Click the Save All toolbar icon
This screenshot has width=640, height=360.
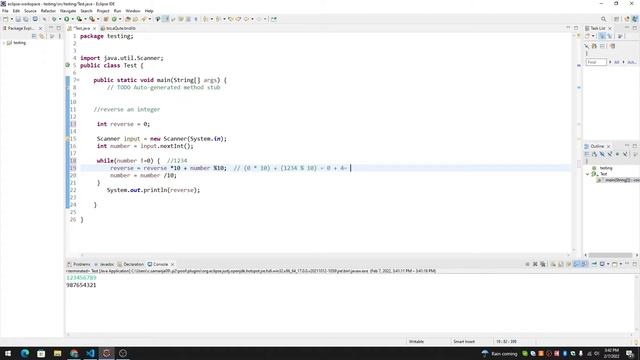(x=26, y=19)
